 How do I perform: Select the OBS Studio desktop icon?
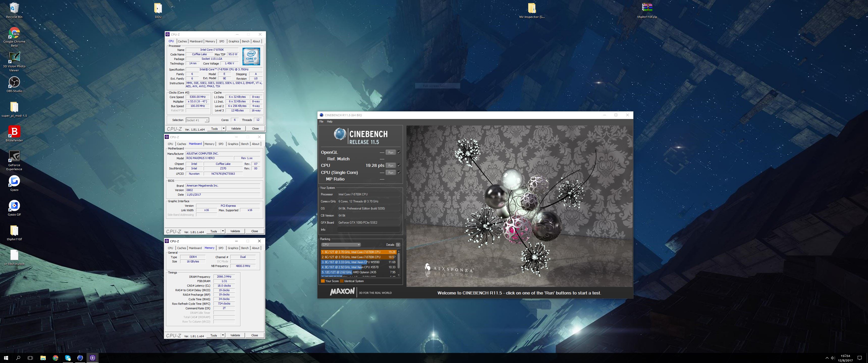coord(14,84)
